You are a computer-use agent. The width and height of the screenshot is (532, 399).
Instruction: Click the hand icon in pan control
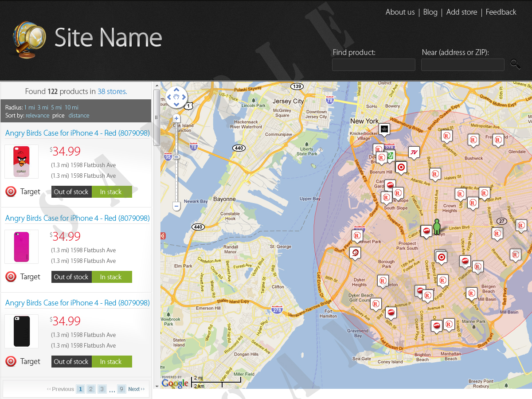click(x=176, y=97)
